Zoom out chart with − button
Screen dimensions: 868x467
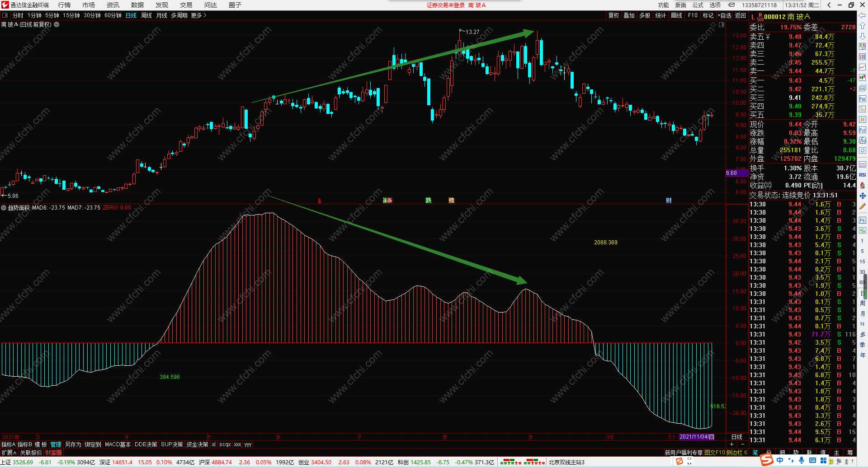(x=742, y=444)
